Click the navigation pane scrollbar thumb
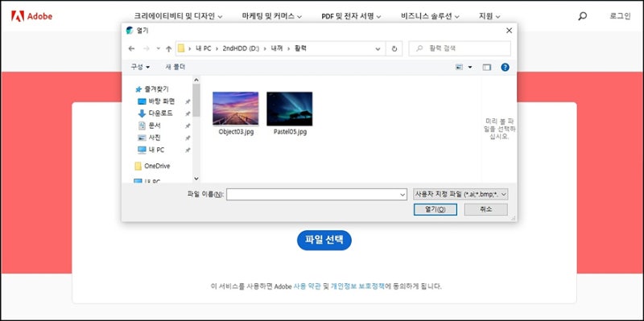Image resolution: width=644 pixels, height=321 pixels. 196,100
